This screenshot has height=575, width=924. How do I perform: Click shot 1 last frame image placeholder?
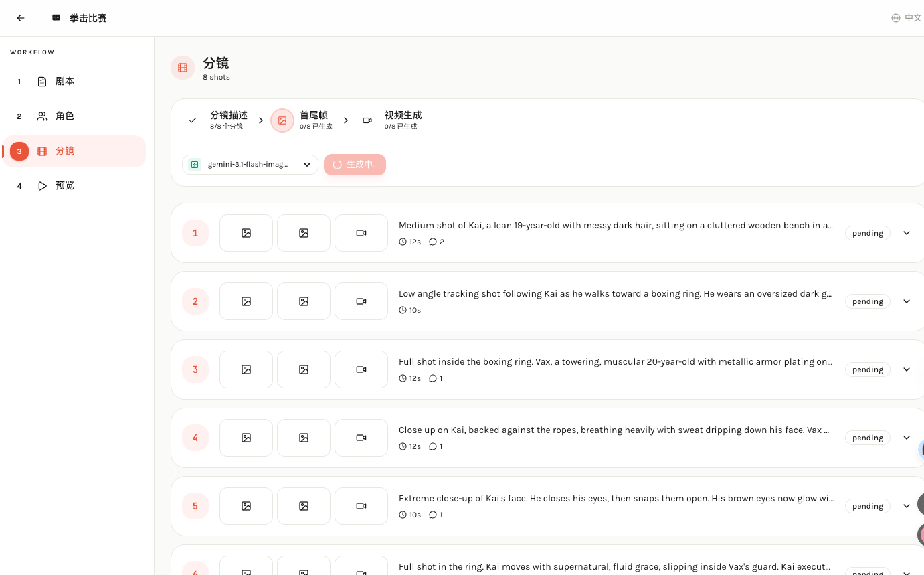click(304, 233)
